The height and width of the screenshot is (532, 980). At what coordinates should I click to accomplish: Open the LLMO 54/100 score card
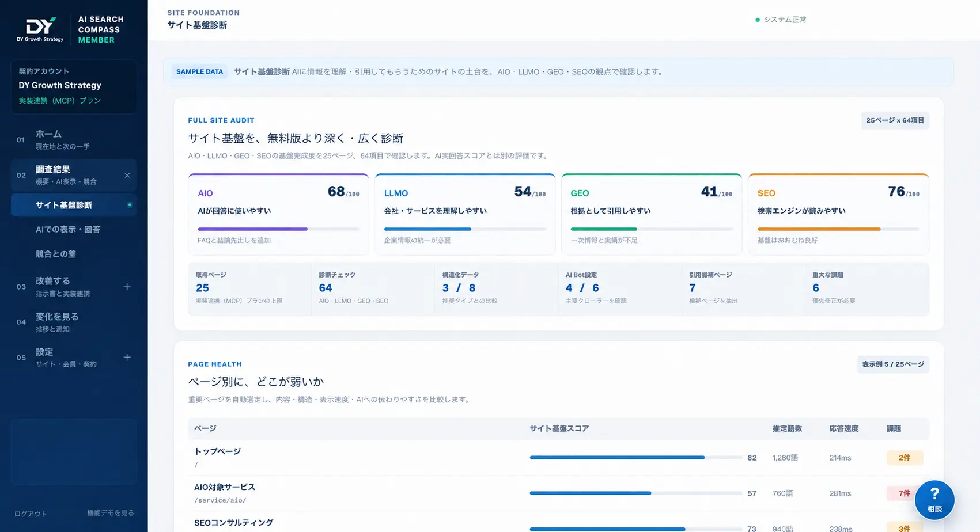coord(465,214)
